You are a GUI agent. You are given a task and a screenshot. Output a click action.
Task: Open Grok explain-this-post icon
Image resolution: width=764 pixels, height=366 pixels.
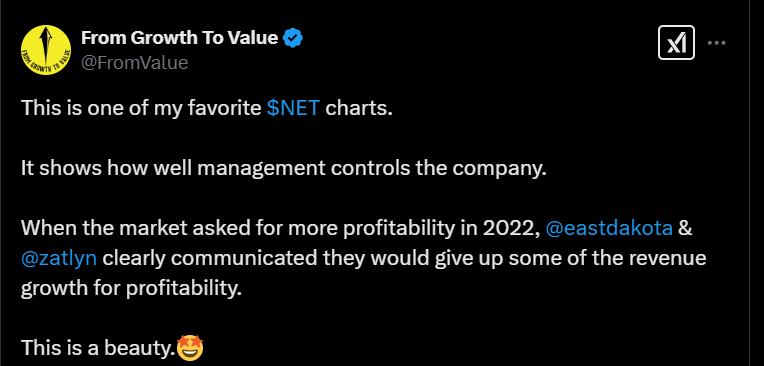point(676,43)
